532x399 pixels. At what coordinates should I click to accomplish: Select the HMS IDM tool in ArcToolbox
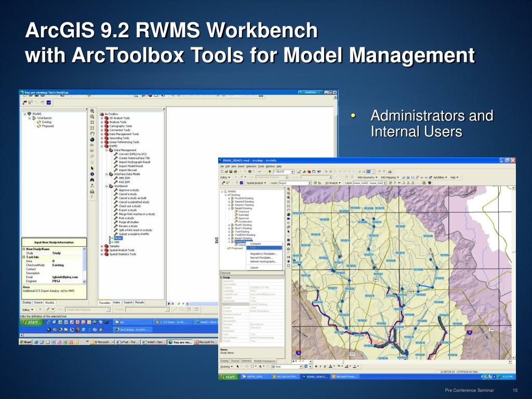click(x=122, y=178)
